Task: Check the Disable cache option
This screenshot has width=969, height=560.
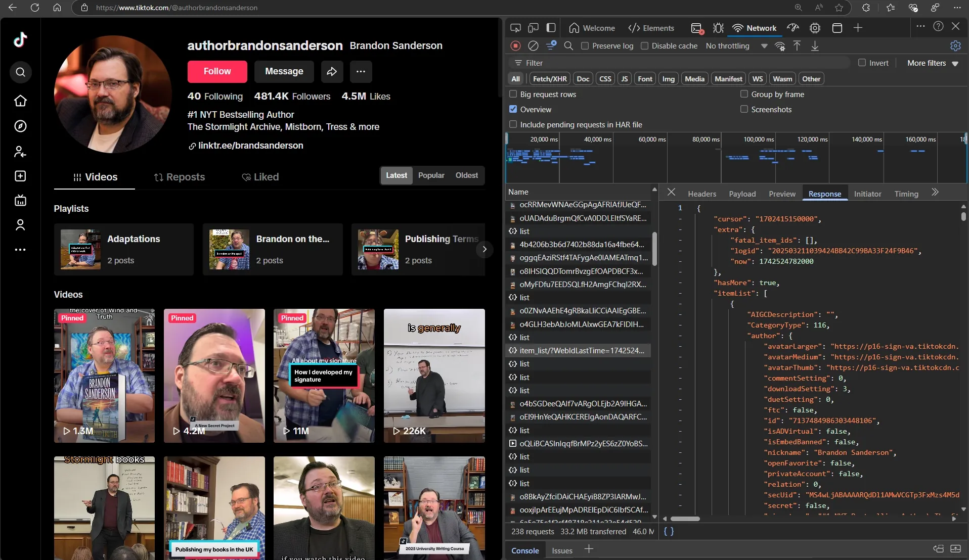Action: [x=644, y=46]
